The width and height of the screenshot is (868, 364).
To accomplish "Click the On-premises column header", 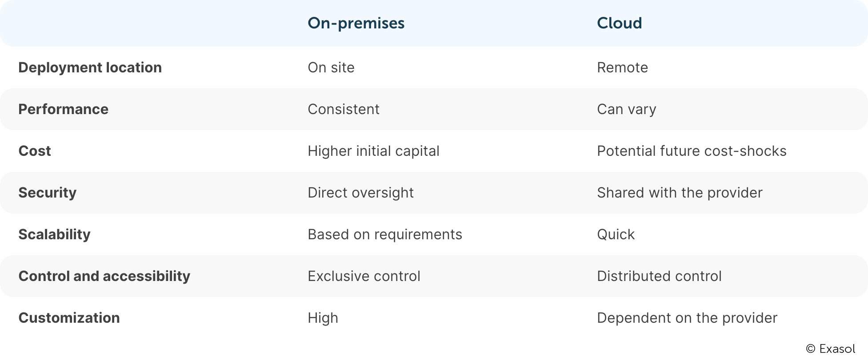I will [x=356, y=23].
